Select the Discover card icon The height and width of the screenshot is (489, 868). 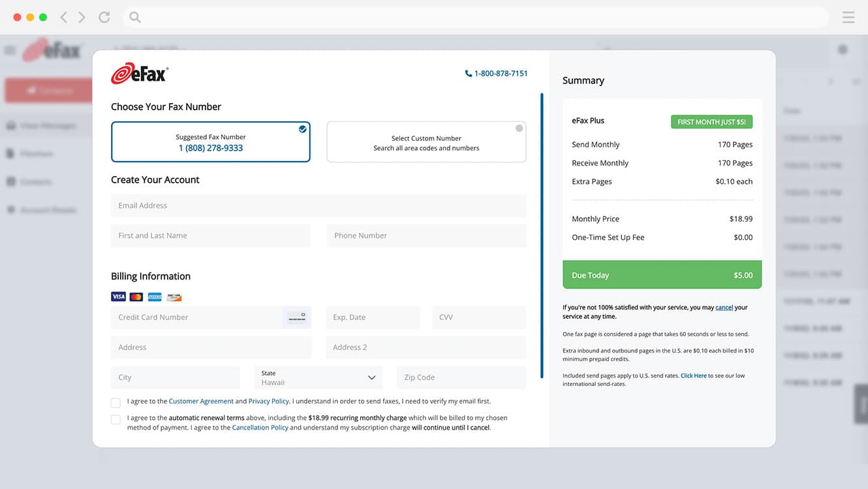tap(174, 296)
